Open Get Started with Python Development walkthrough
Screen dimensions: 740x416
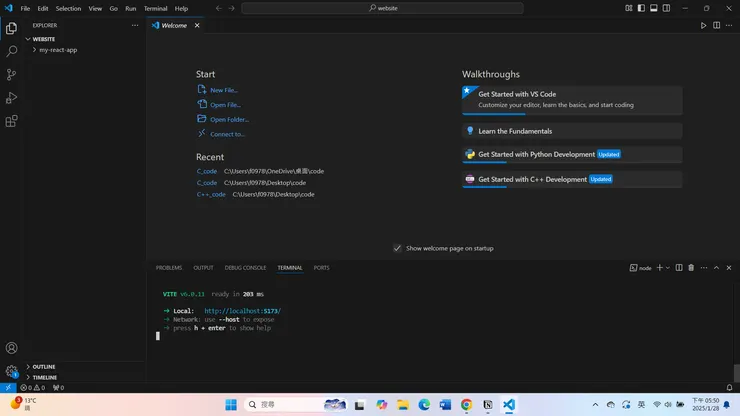(572, 154)
